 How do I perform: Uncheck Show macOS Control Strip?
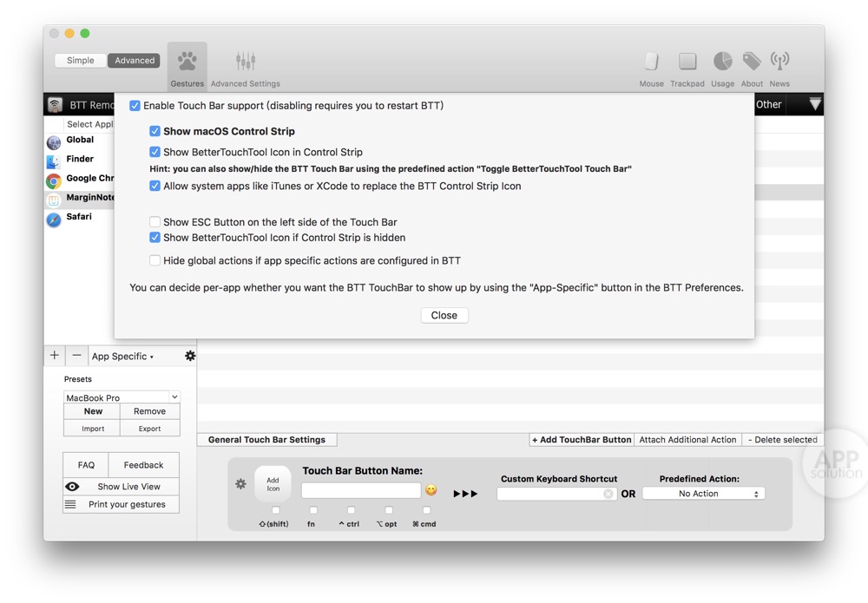click(155, 131)
